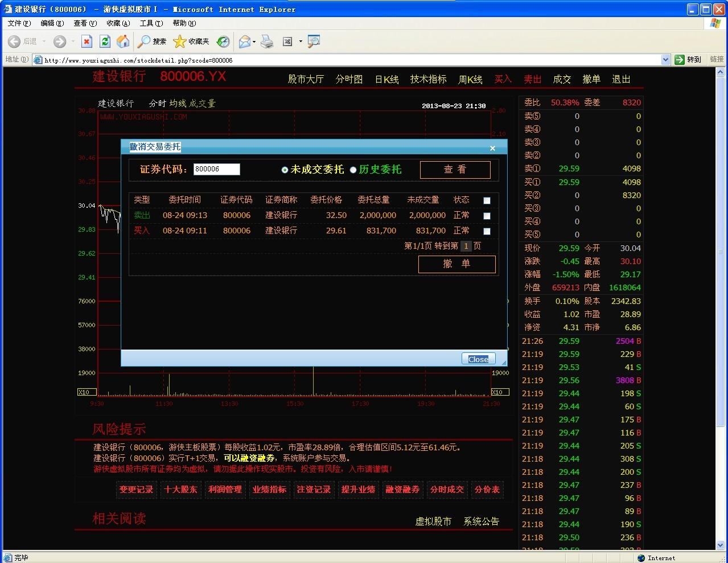The image size is (728, 563).
Task: Switch to 分时图 chart view
Action: coord(349,79)
